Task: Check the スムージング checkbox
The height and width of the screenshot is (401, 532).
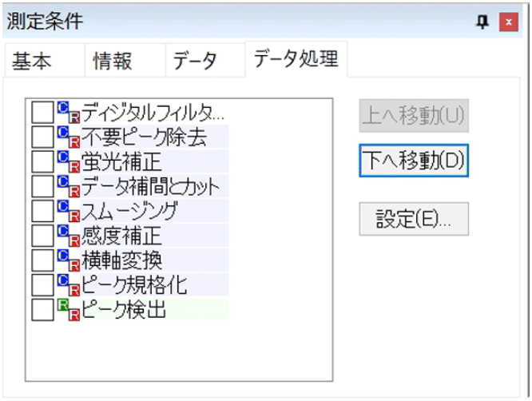Action: pos(42,212)
